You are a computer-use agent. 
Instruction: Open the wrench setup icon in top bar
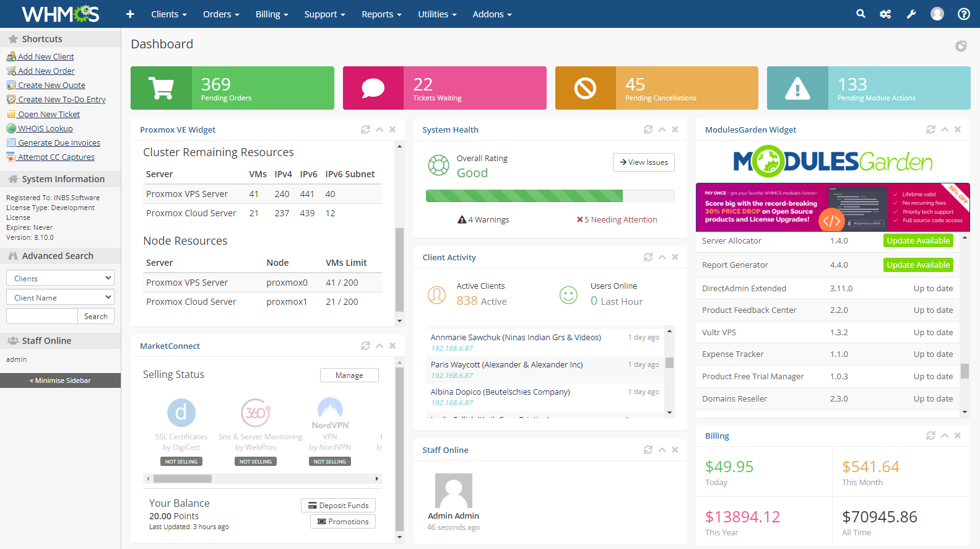pos(911,14)
